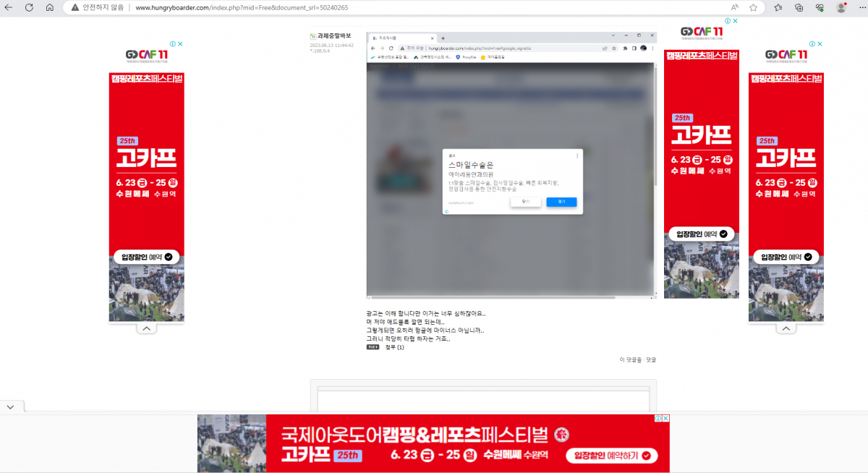Click the FILE badge icon beside 첨부
Image resolution: width=868 pixels, height=473 pixels.
coord(373,347)
